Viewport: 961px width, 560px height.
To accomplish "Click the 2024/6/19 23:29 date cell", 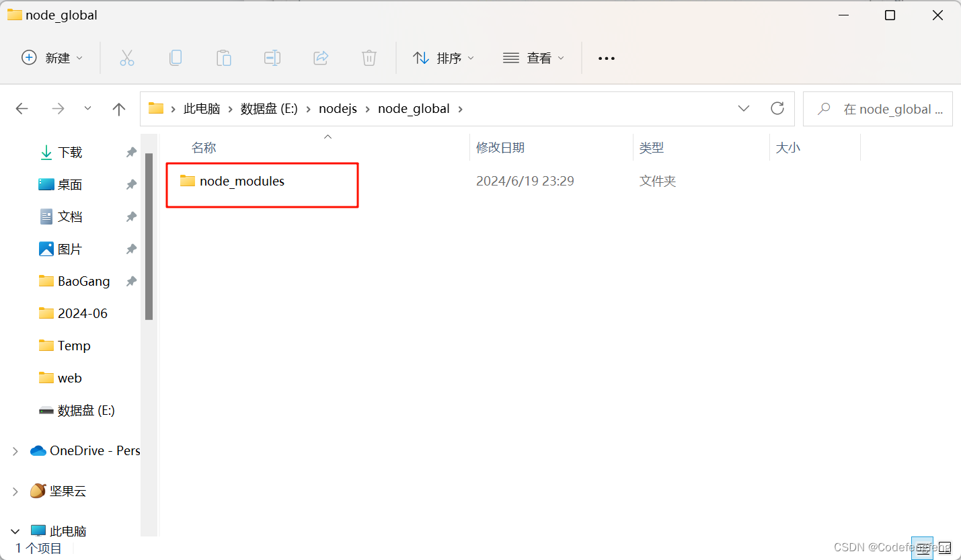I will coord(525,181).
